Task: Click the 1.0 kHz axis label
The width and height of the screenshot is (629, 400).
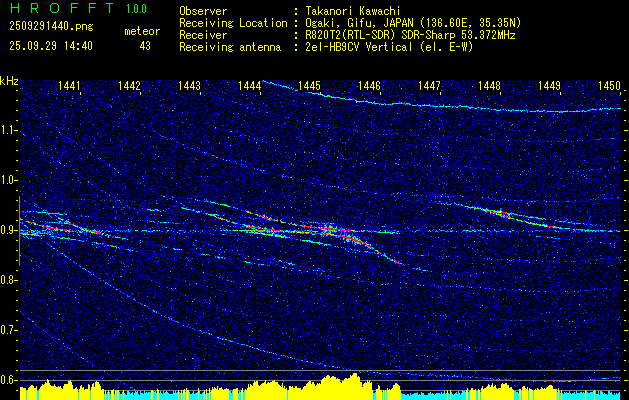Action: pos(8,181)
